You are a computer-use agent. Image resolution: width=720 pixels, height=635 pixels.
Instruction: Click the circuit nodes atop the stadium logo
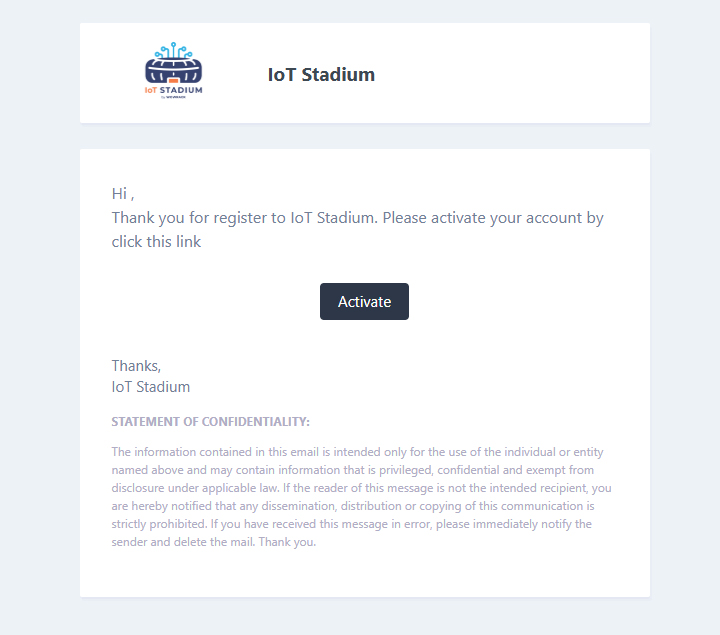[x=173, y=50]
